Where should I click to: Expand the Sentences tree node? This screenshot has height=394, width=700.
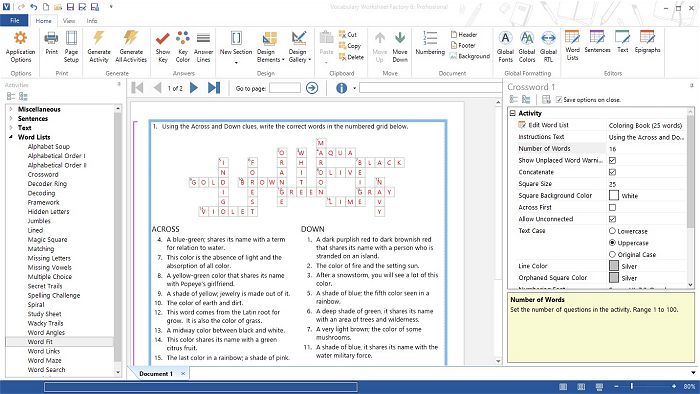(11, 118)
